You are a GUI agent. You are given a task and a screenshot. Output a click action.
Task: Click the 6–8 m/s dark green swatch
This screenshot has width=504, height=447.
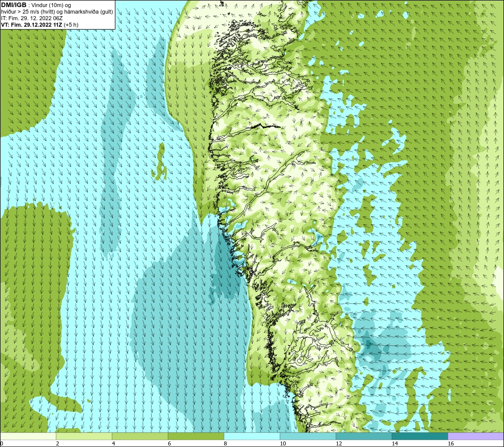point(196,436)
